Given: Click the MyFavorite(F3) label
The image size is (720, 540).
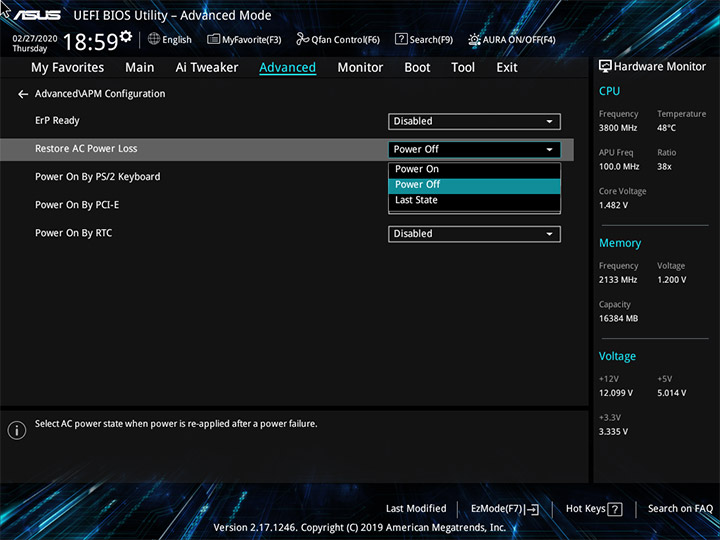Looking at the screenshot, I should click(x=252, y=40).
